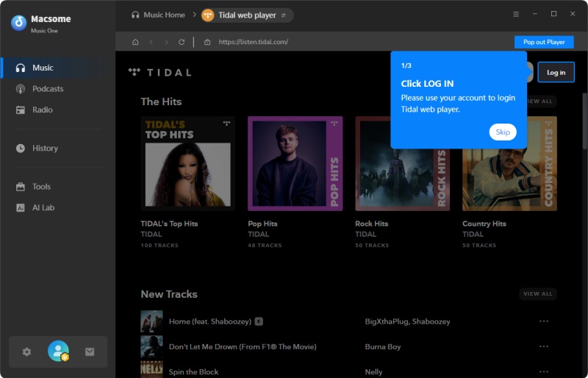Open more options for Spin the Block

pos(544,371)
